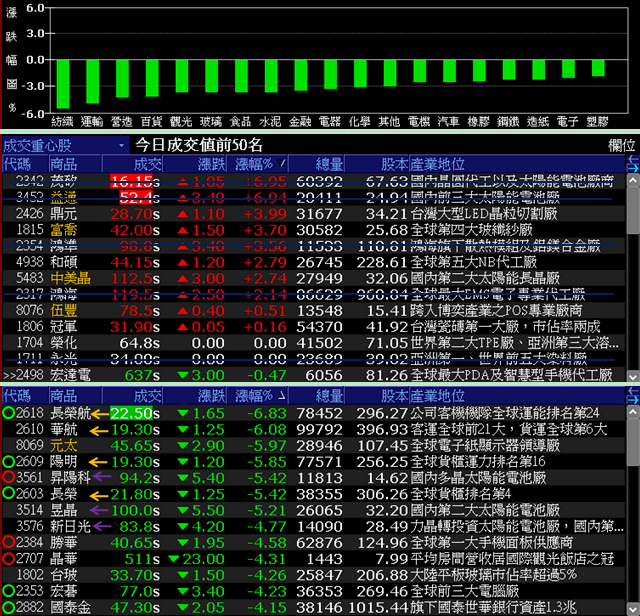
Task: Click red circle marker beside 2384 勝華
Action: 9,543
